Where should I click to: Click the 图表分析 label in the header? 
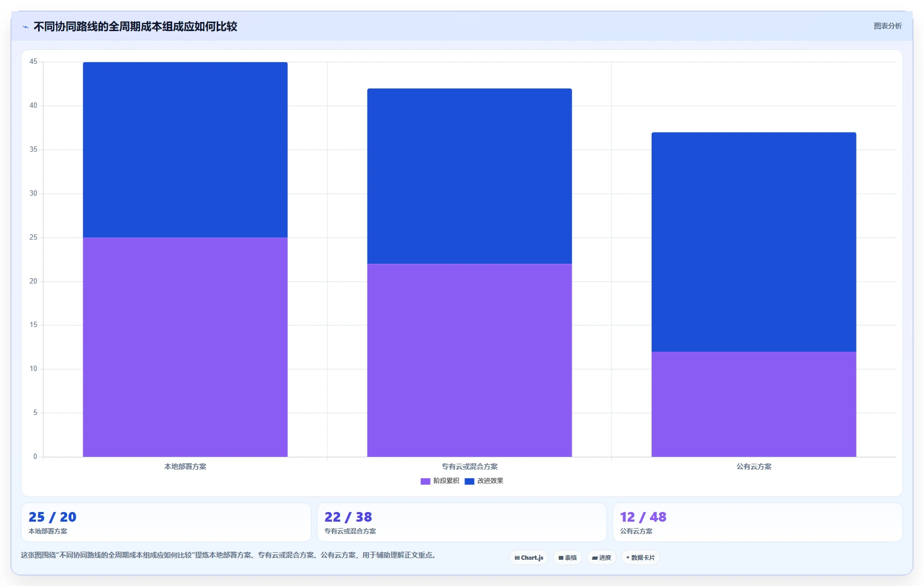click(x=888, y=26)
